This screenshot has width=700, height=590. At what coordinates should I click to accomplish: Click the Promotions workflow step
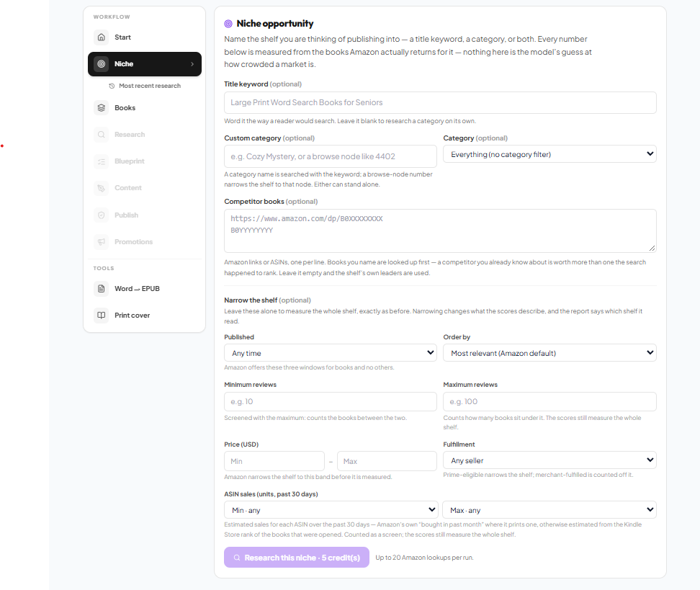(x=145, y=241)
